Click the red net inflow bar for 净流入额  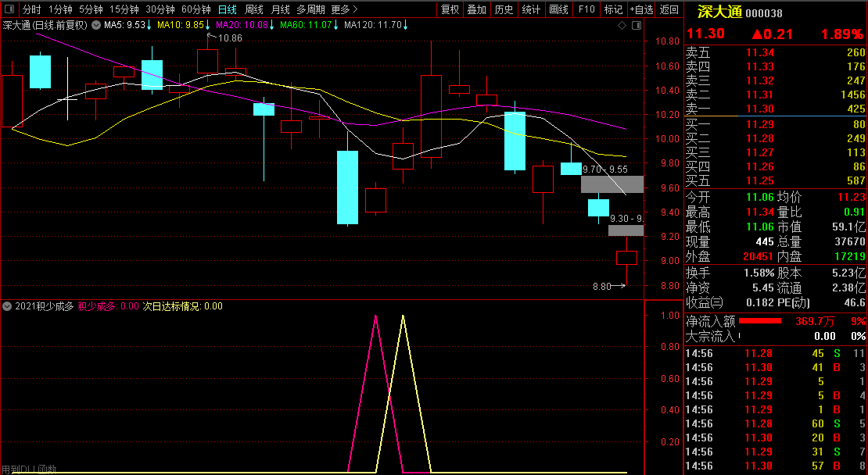pyautogui.click(x=760, y=321)
